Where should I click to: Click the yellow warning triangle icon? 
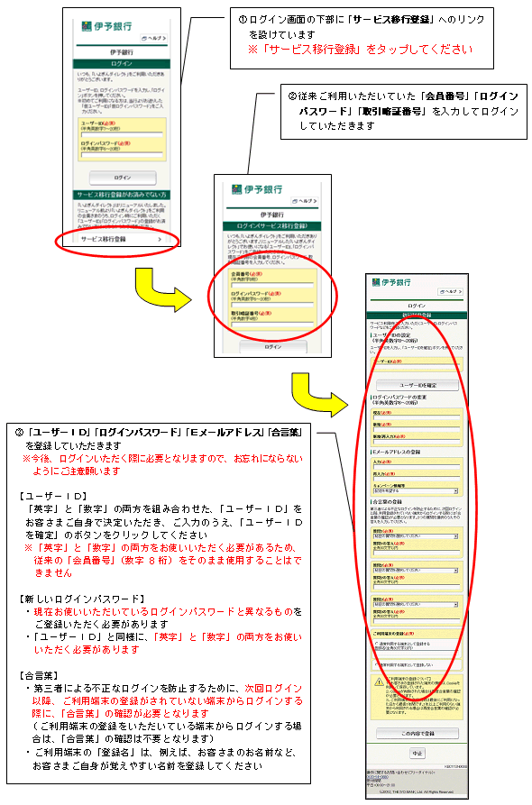(x=379, y=682)
